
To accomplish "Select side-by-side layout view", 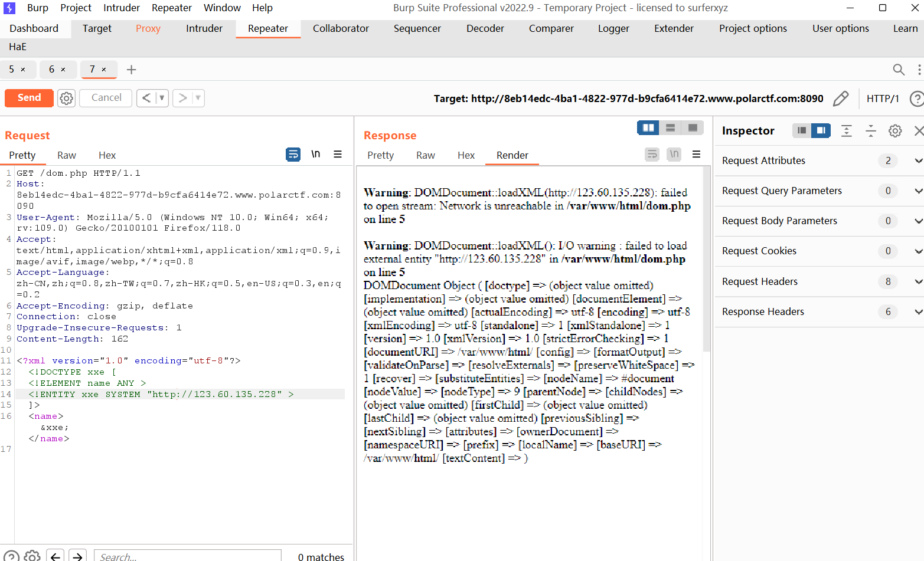I will click(x=648, y=127).
